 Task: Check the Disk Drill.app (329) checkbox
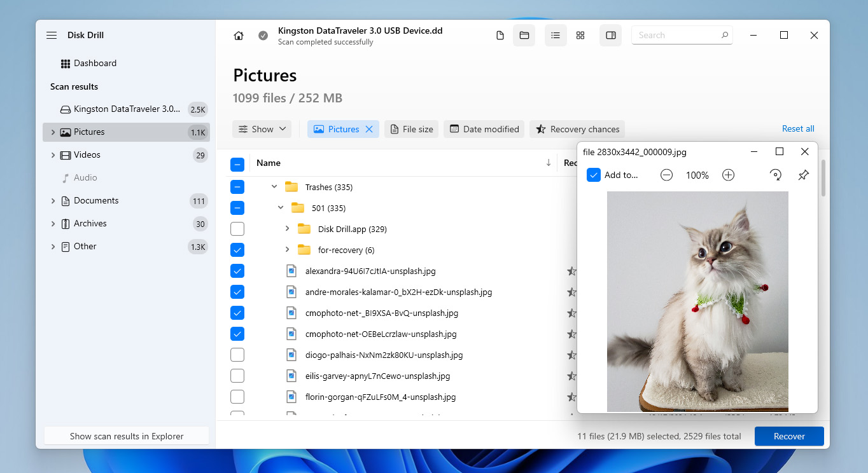coord(237,229)
